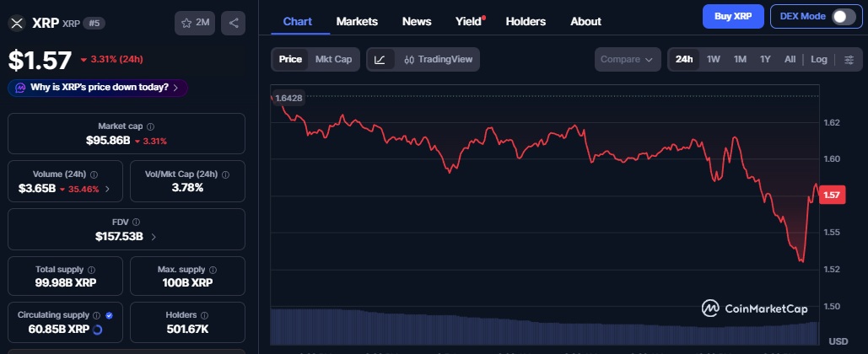Set chart range to 1Y
868x354 pixels.
coord(765,59)
